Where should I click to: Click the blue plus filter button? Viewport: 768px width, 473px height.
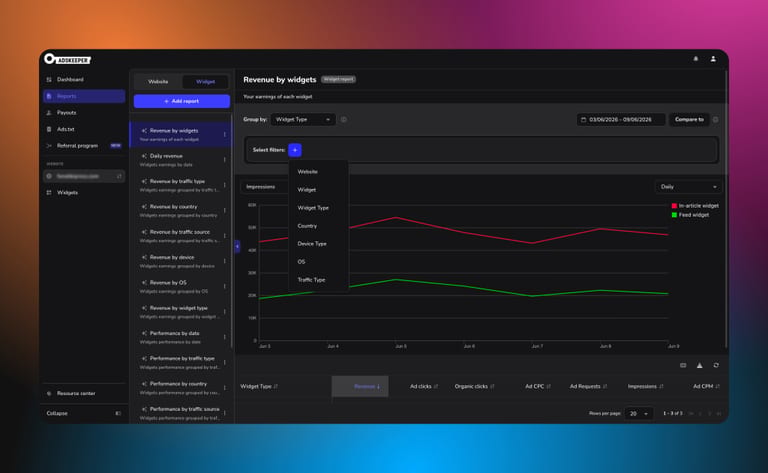pos(295,150)
